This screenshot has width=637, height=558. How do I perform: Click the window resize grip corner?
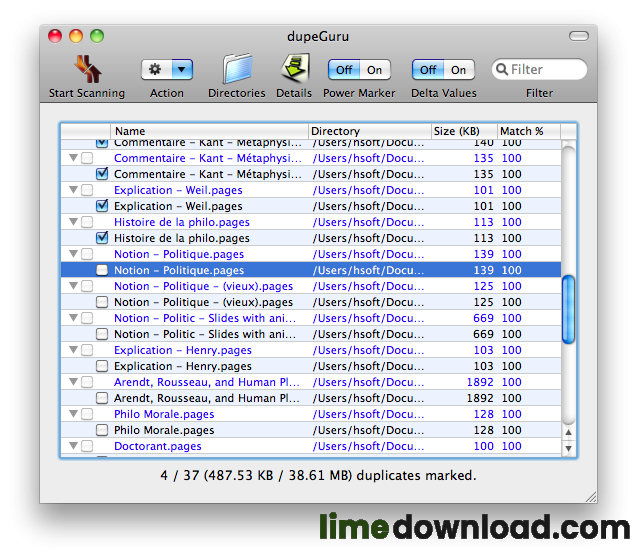coord(589,495)
